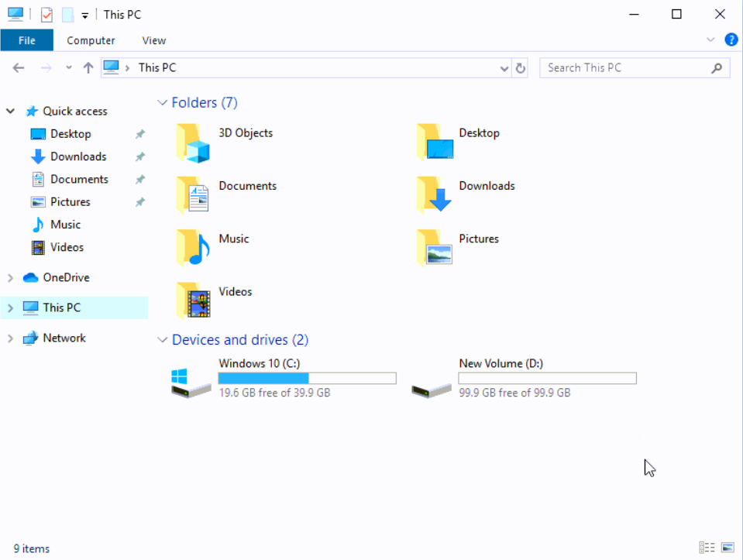Refresh the This PC view
The width and height of the screenshot is (743, 560).
[x=521, y=68]
